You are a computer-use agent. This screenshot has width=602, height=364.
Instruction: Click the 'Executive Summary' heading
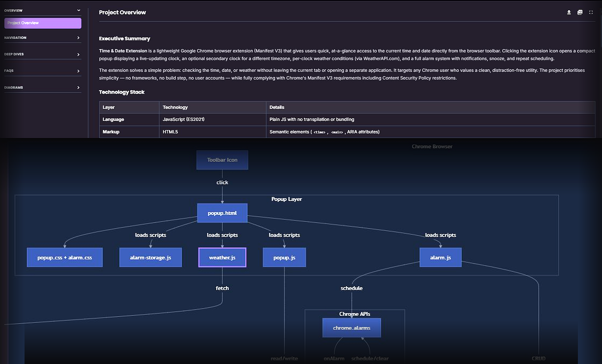(x=125, y=38)
